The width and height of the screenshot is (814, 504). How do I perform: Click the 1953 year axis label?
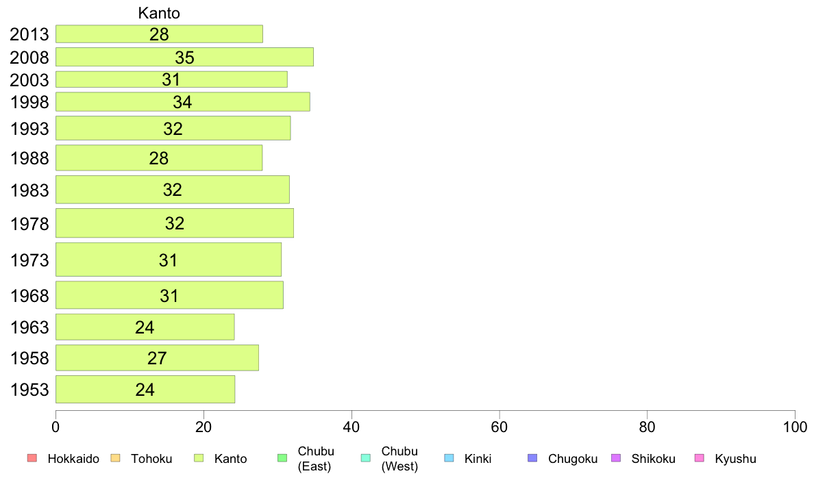pos(29,390)
